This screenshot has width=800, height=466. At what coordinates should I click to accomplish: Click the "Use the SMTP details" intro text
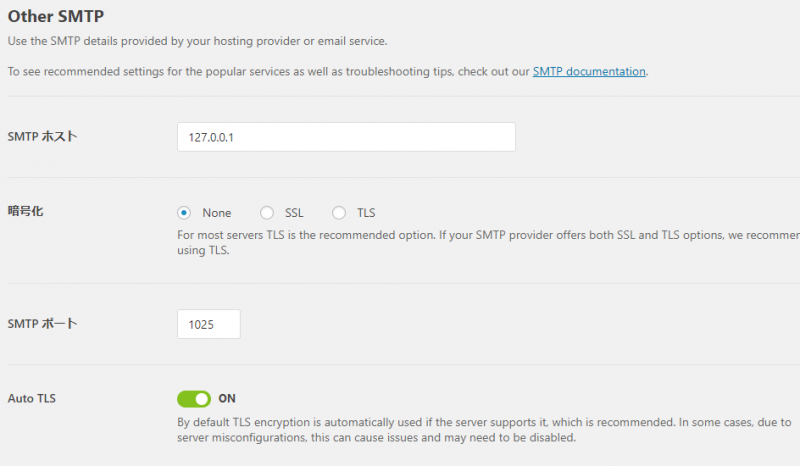(197, 41)
